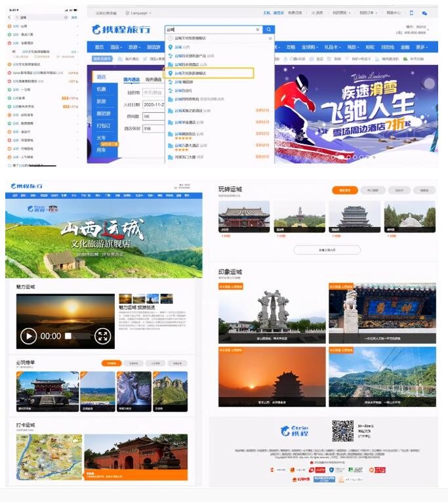Click the view-more button under the attractions row
This screenshot has width=448, height=502.
click(x=327, y=250)
